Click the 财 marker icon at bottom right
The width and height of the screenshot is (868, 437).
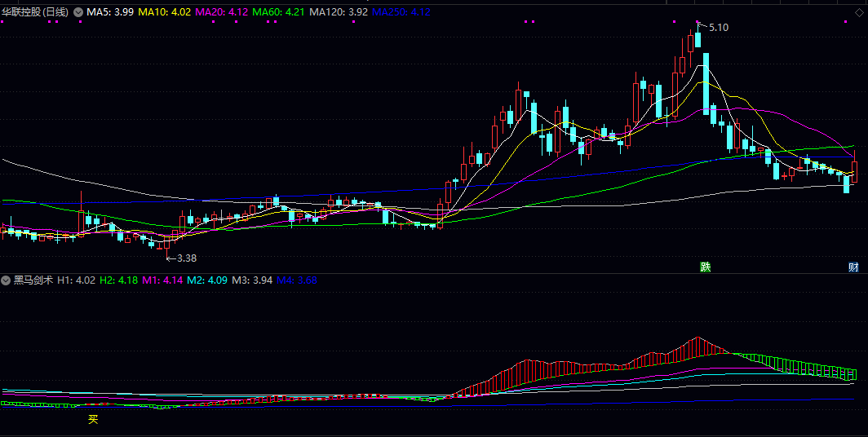click(x=853, y=267)
